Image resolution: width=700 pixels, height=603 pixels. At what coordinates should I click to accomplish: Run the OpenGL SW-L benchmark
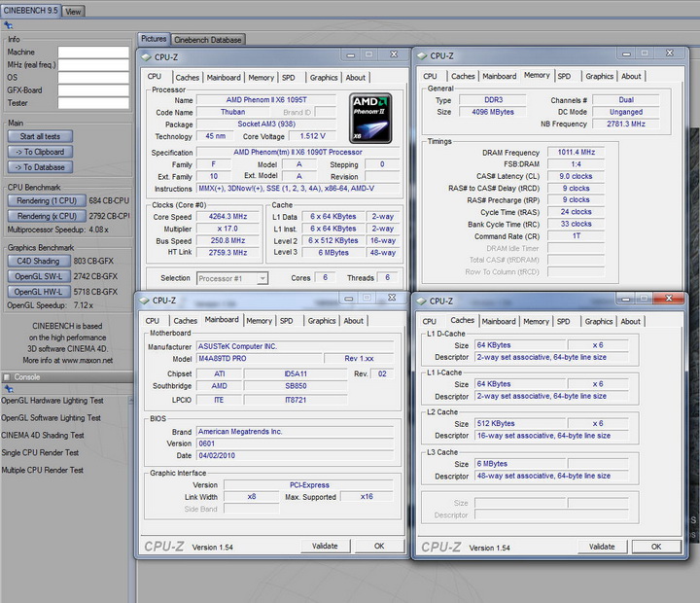(39, 276)
